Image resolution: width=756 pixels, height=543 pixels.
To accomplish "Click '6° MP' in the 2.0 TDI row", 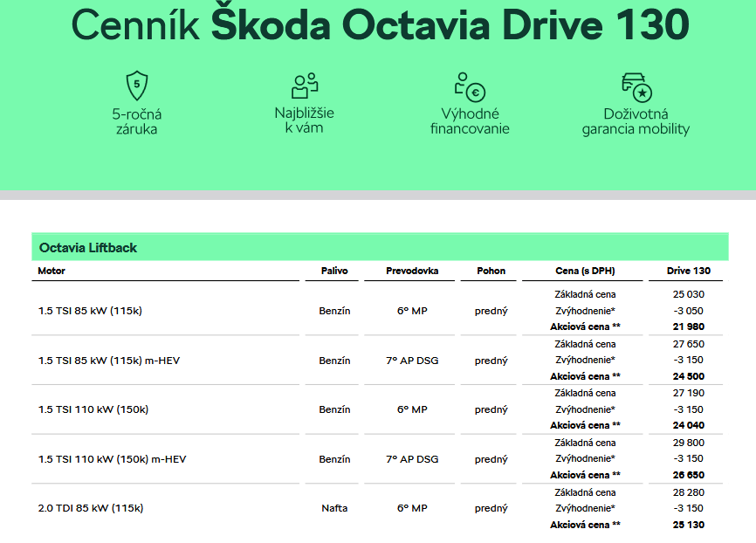I will pyautogui.click(x=412, y=508).
